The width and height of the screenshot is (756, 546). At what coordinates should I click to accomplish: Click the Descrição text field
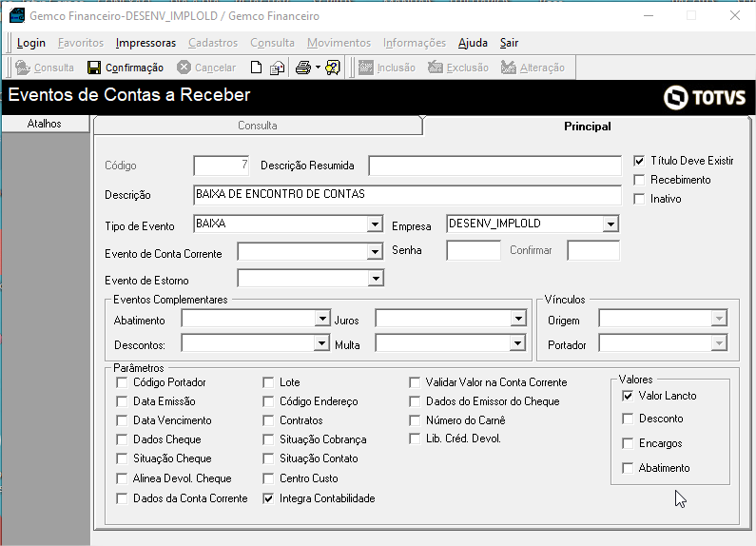tap(407, 195)
